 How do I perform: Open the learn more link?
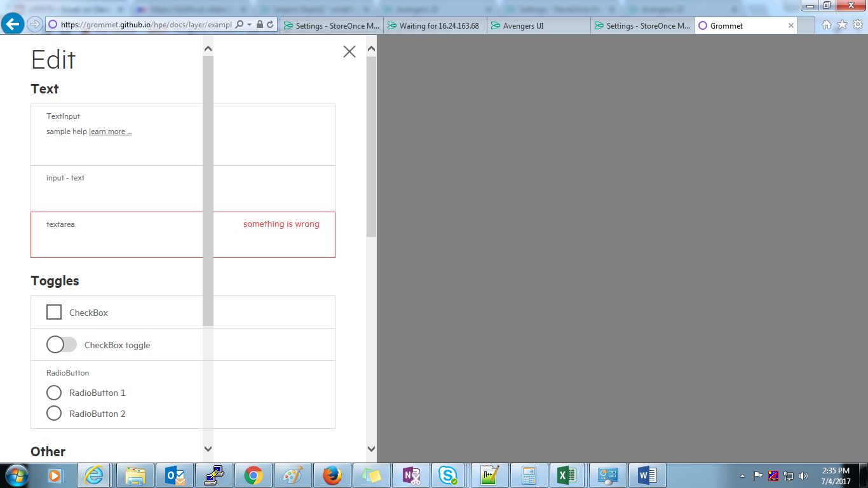[110, 132]
